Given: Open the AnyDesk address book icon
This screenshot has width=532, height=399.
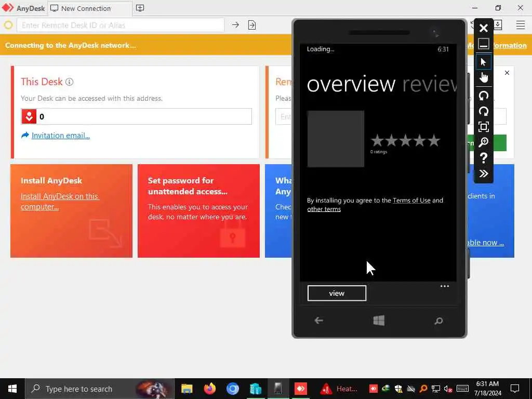Looking at the screenshot, I should click(498, 25).
